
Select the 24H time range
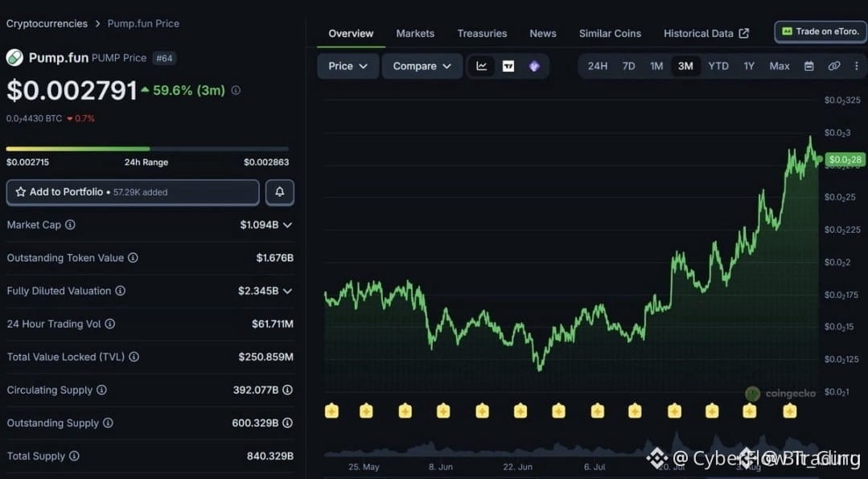[598, 67]
